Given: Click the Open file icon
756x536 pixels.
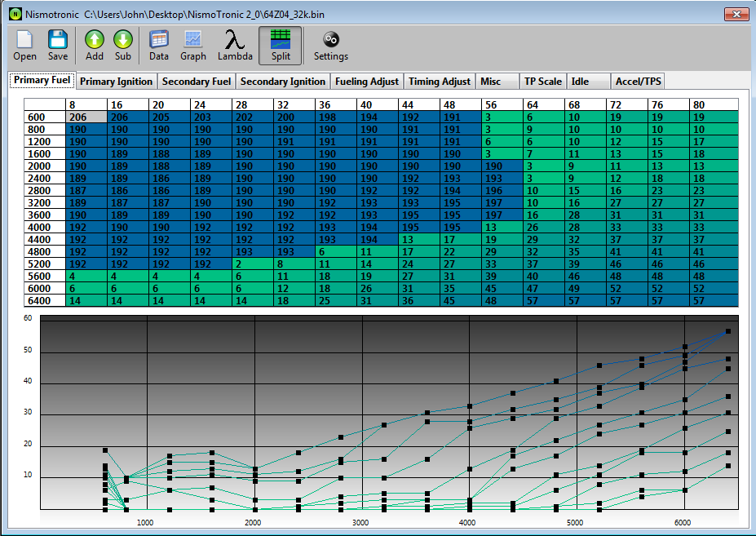Looking at the screenshot, I should point(24,40).
